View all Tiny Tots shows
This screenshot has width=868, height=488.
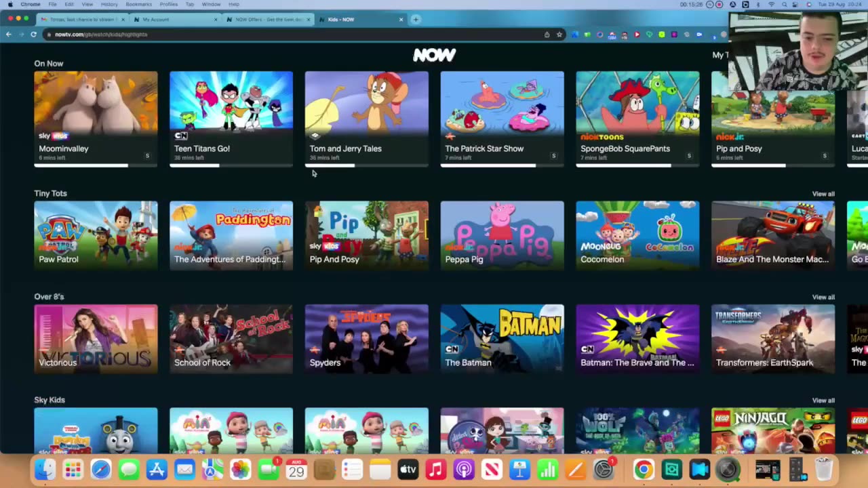pos(823,194)
